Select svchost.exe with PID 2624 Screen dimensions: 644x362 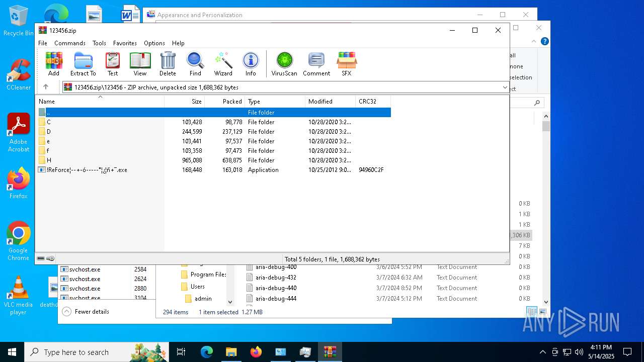click(x=104, y=279)
